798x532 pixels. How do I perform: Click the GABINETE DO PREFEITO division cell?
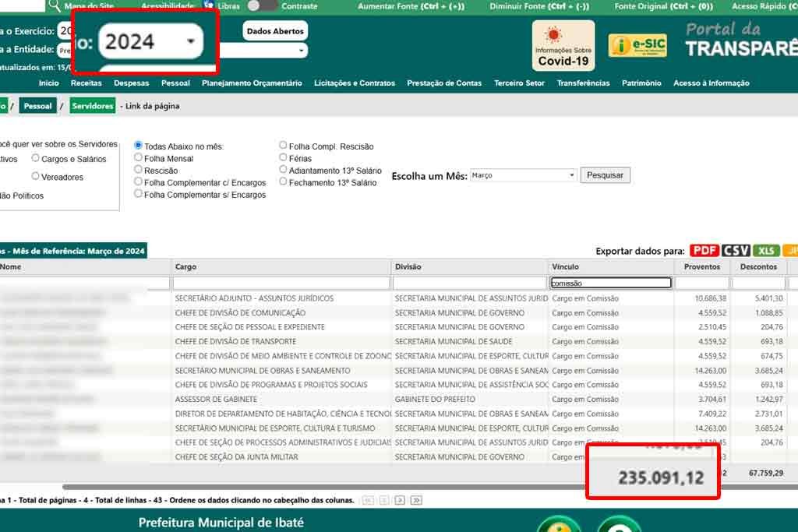pyautogui.click(x=435, y=400)
